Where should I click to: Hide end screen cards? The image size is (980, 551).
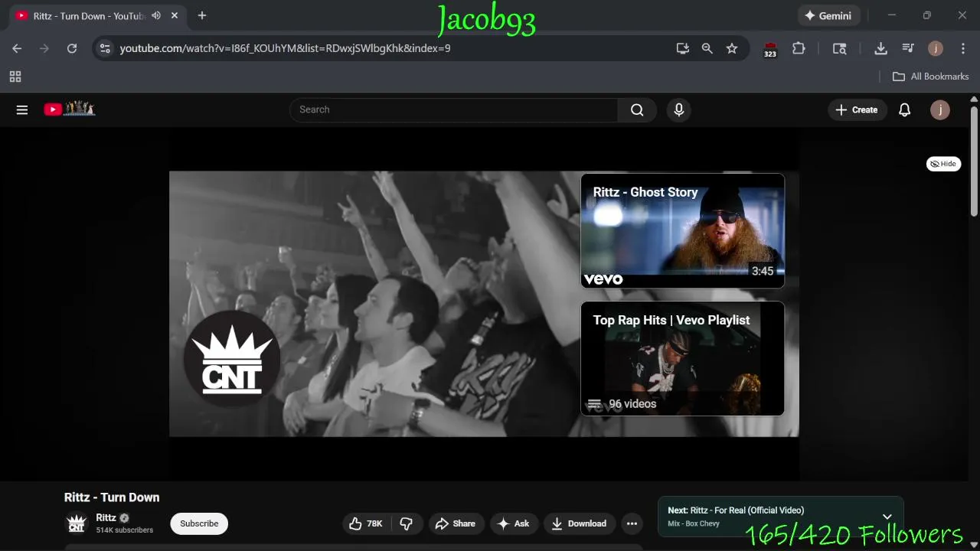pyautogui.click(x=943, y=164)
